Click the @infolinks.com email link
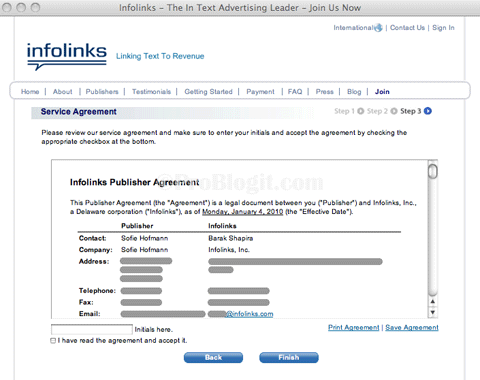This screenshot has width=480, height=380. tap(250, 314)
